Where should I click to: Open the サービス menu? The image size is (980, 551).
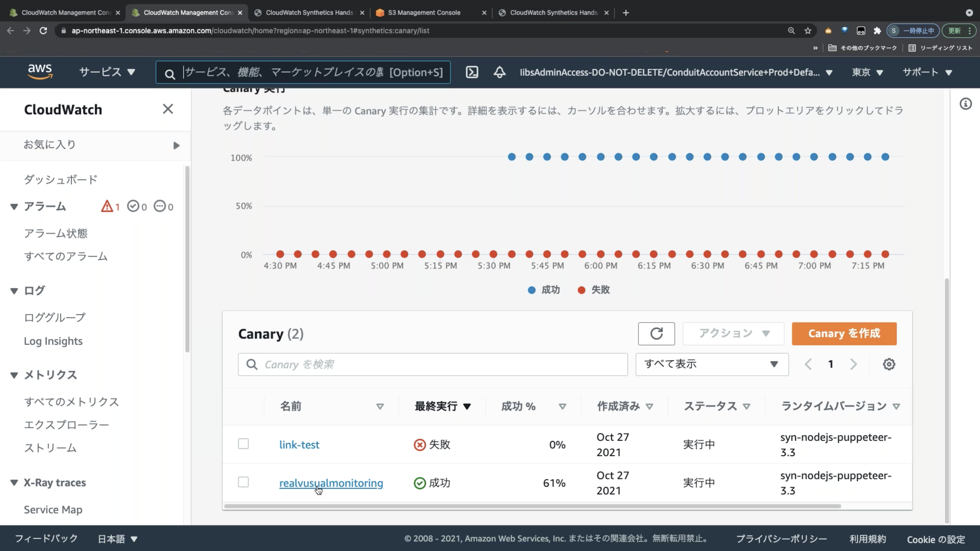107,72
